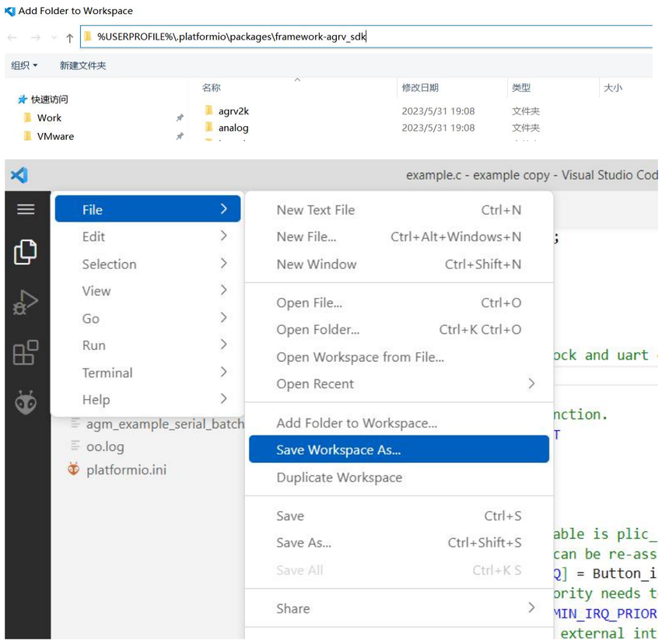Select the Save menu item
The height and width of the screenshot is (644, 669).
399,516
